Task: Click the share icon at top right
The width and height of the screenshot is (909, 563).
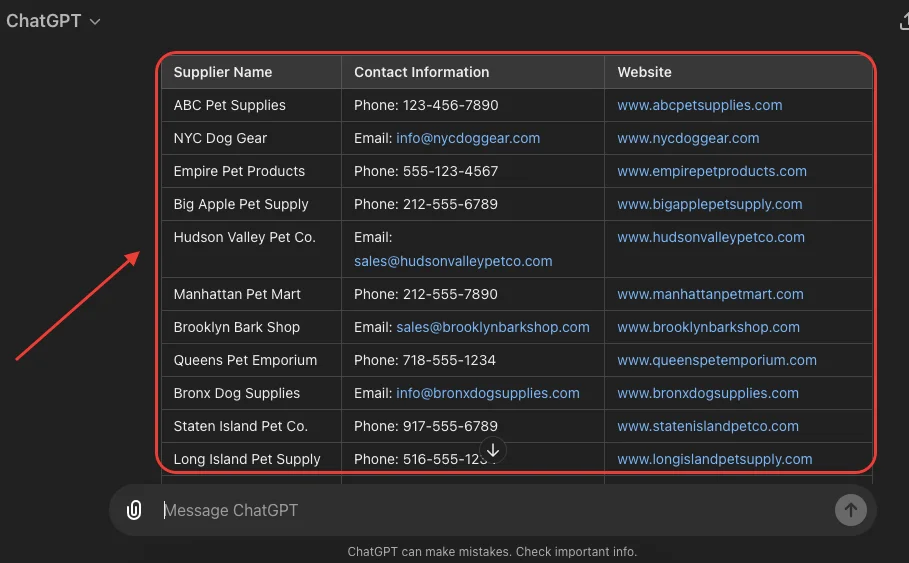Action: point(903,21)
